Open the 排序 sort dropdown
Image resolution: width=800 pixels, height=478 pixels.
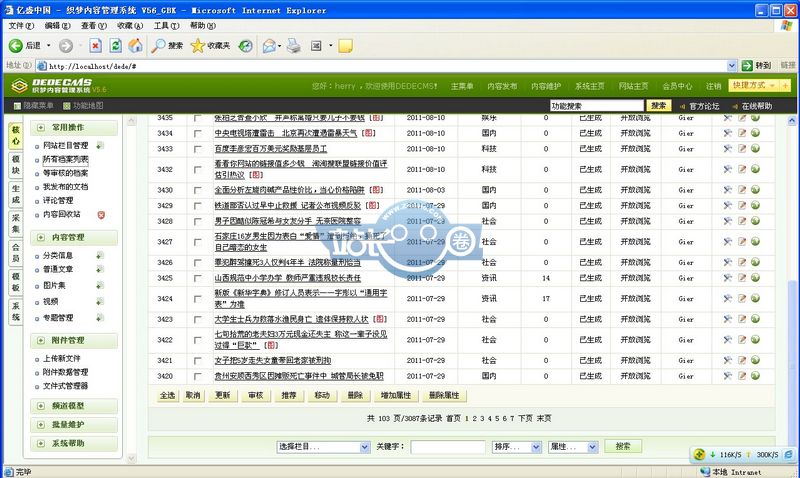click(516, 447)
